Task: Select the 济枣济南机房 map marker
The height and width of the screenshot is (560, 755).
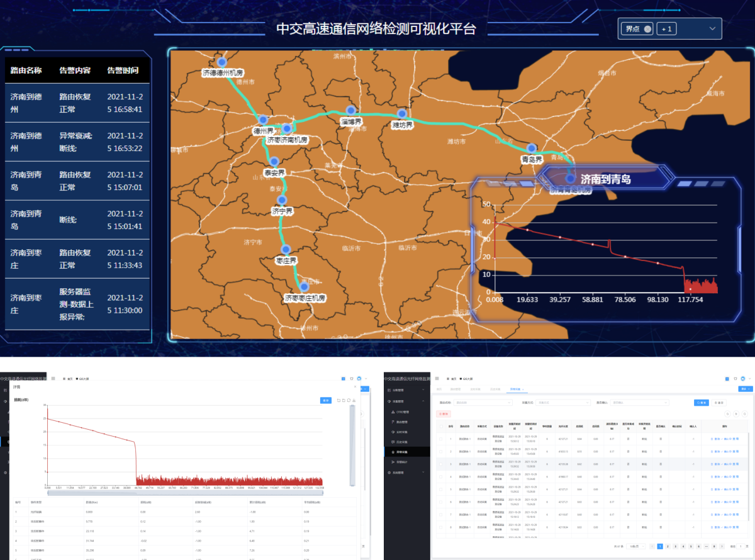Action: pos(287,128)
